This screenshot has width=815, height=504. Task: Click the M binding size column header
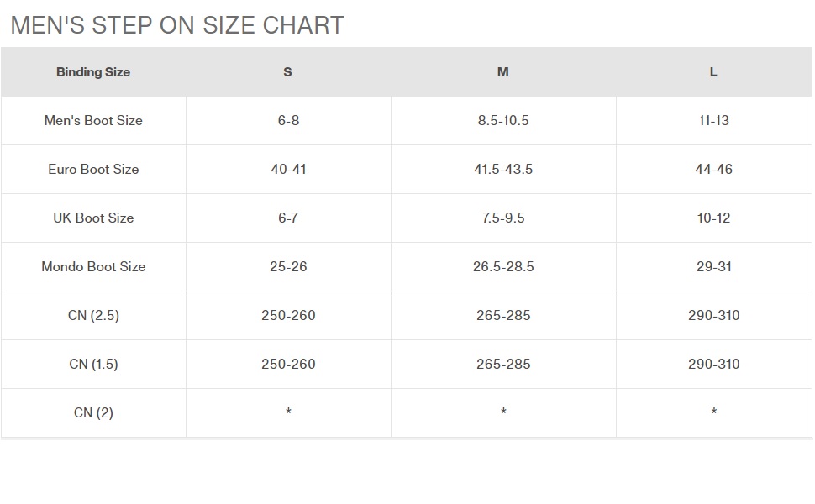click(502, 72)
